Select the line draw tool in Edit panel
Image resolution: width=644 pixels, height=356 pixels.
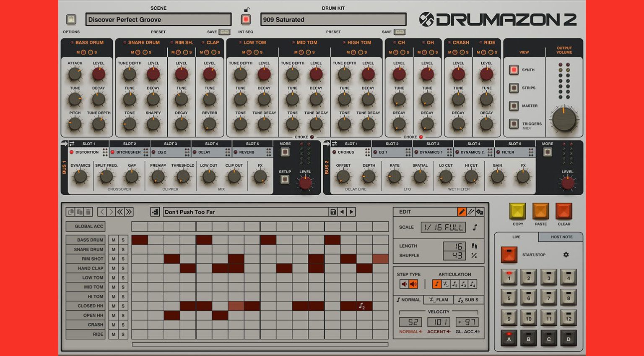coord(470,212)
